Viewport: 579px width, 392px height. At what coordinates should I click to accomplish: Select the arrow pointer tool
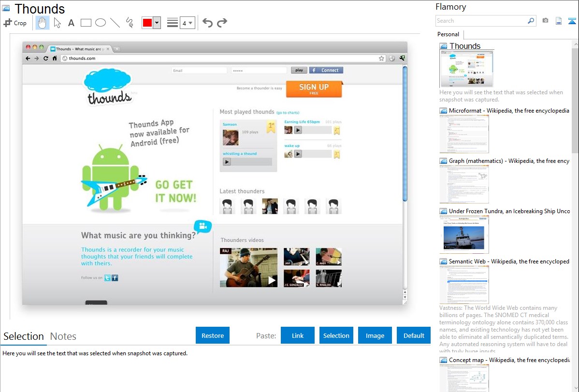click(57, 23)
